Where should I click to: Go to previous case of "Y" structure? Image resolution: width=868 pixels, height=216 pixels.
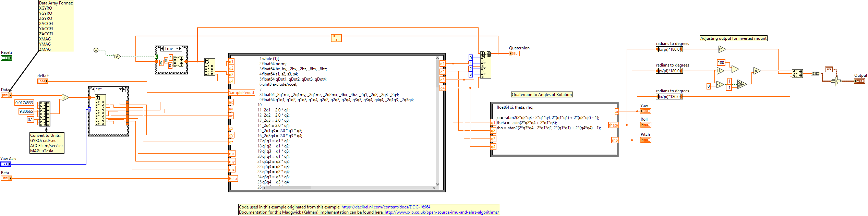coord(94,89)
